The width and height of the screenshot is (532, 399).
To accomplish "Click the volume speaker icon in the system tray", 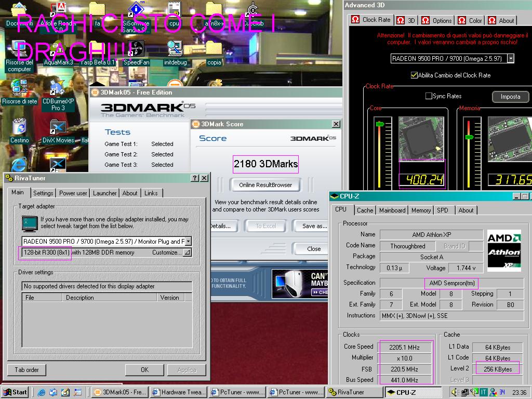I will tap(455, 393).
